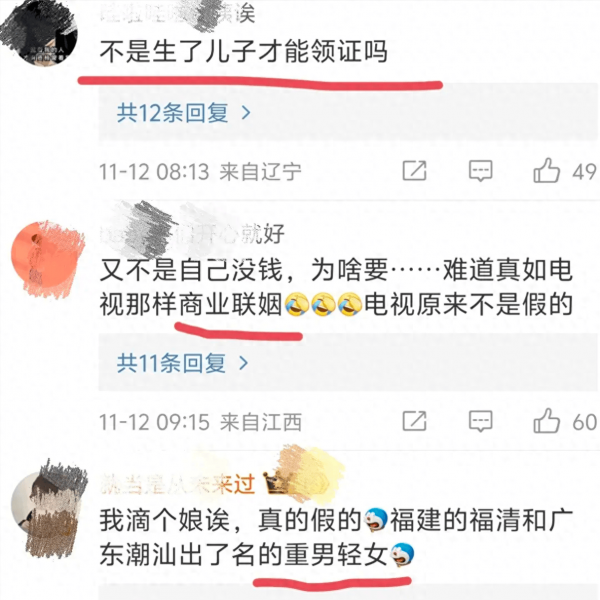Select the comment mentioning 重男轻女

336,538
